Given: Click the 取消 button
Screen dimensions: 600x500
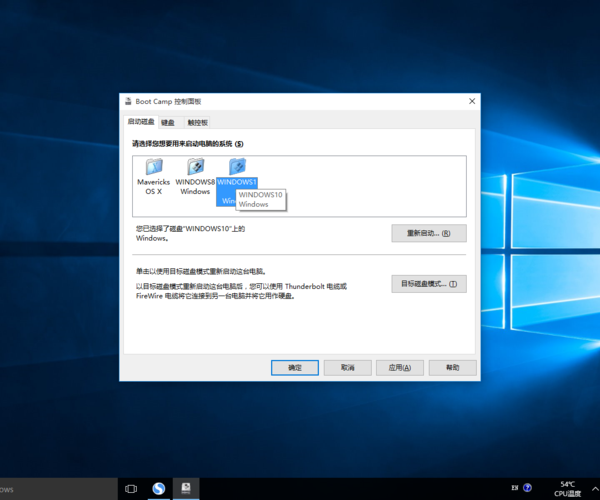Looking at the screenshot, I should [x=347, y=368].
